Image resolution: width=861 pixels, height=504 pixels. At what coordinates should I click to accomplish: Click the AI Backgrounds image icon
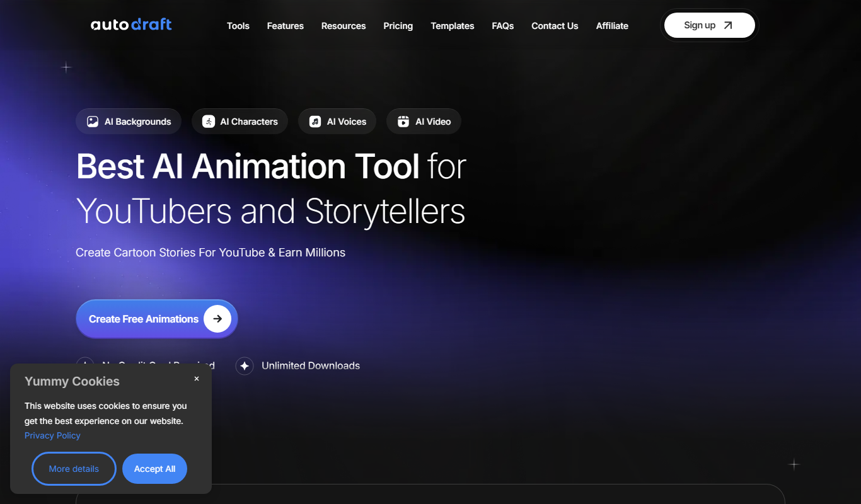coord(93,122)
